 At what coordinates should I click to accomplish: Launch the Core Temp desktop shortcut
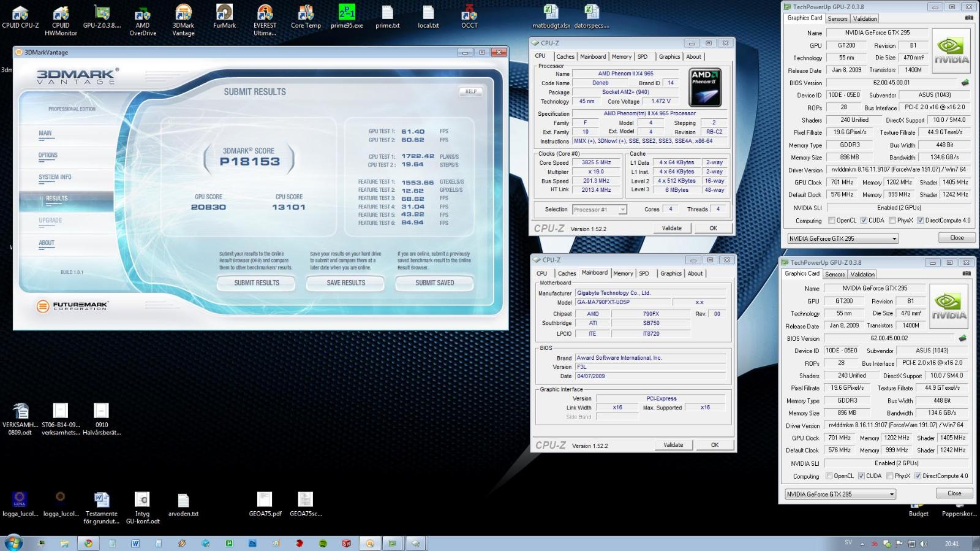click(x=306, y=17)
